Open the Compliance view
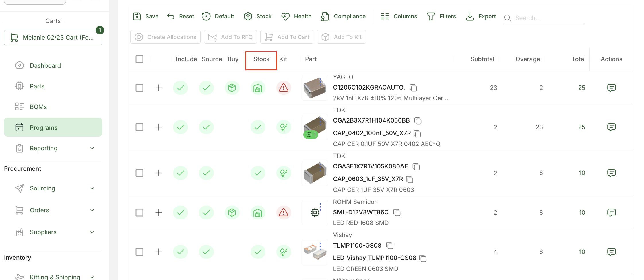 pos(343,16)
